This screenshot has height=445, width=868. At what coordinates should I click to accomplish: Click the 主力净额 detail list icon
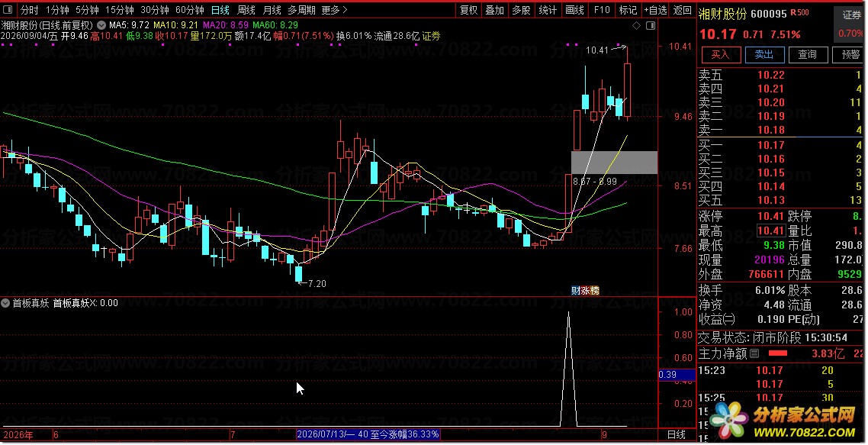[754, 353]
